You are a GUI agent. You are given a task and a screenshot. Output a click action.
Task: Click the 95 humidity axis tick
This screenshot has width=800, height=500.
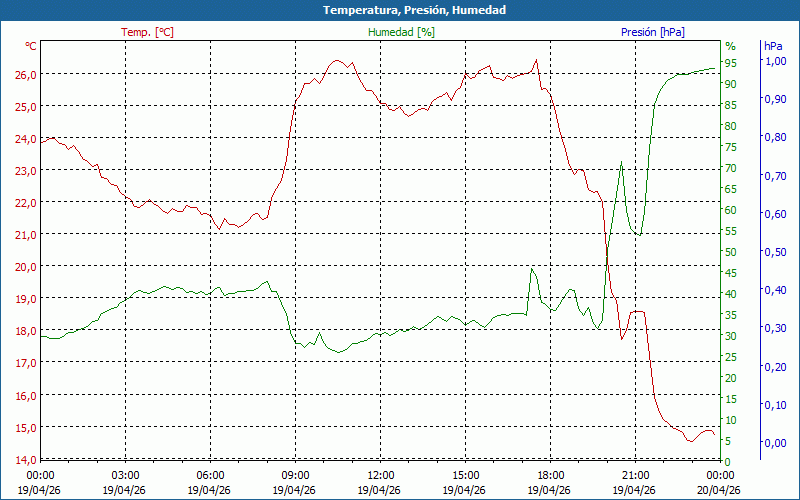click(731, 63)
